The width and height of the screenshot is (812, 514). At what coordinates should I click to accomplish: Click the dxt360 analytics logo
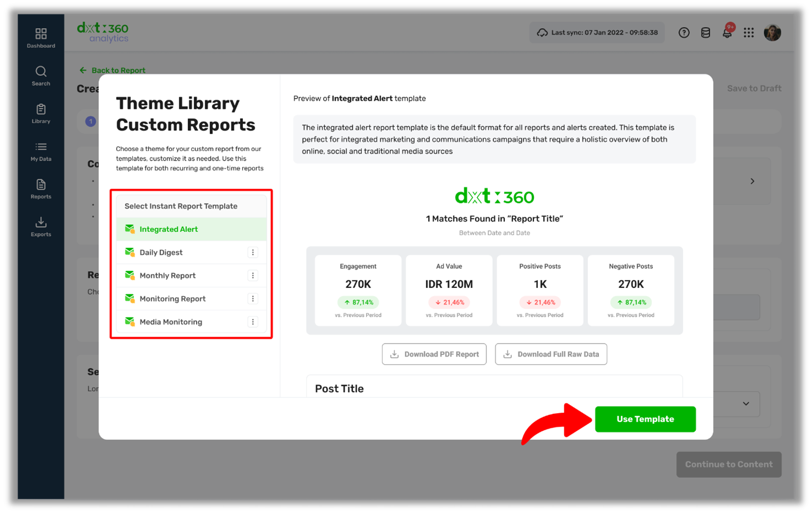103,32
